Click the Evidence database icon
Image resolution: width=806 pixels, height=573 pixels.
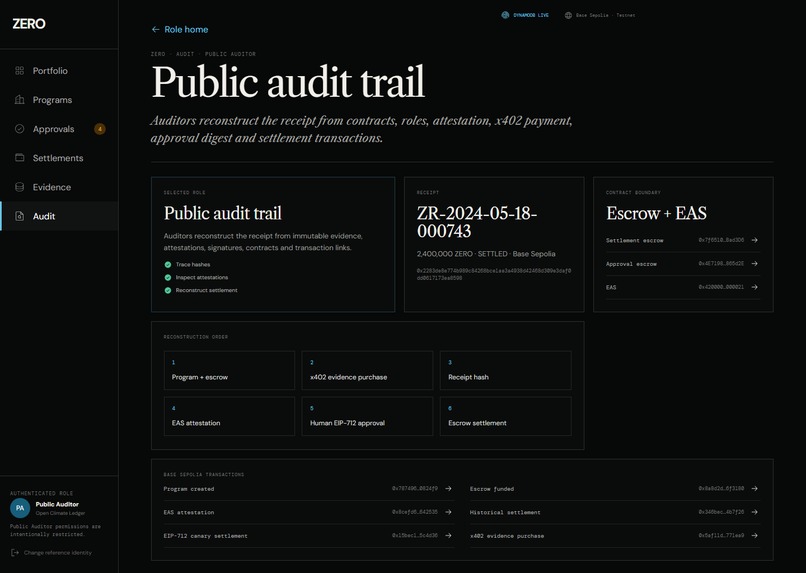click(20, 187)
